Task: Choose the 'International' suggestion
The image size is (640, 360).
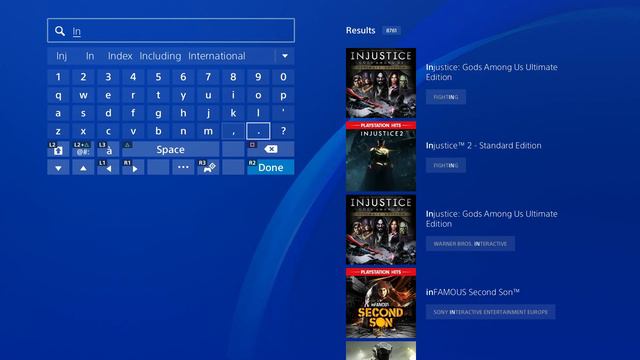Action: (217, 56)
